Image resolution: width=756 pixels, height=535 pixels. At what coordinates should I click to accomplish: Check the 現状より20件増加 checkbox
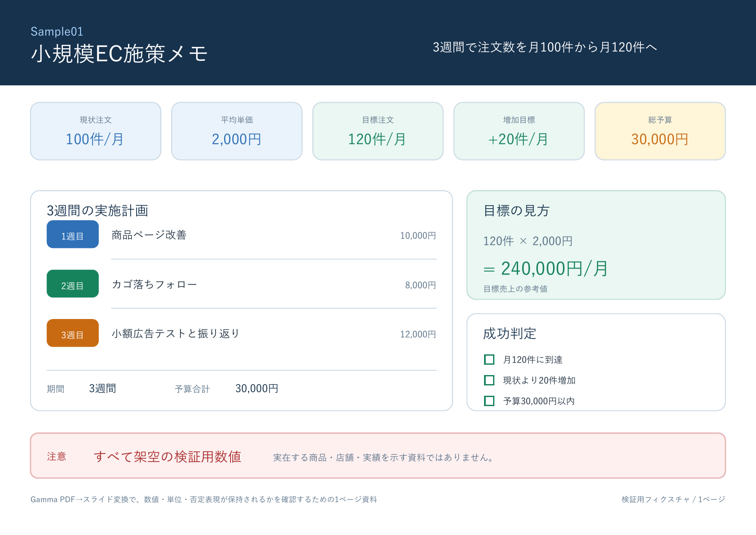[x=489, y=380]
